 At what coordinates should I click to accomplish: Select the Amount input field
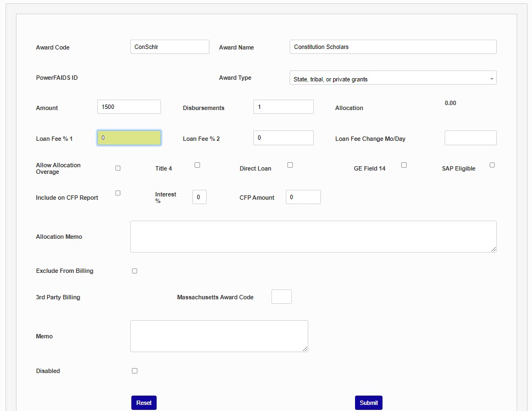pyautogui.click(x=129, y=107)
